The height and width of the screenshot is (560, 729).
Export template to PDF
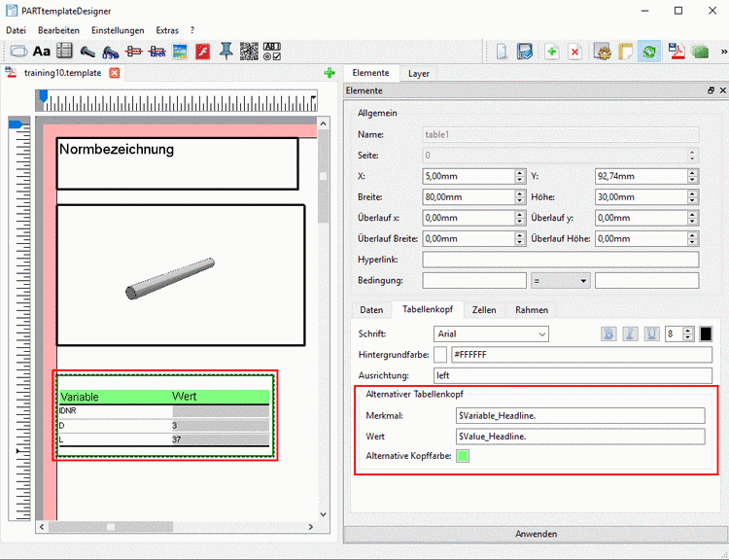click(676, 52)
